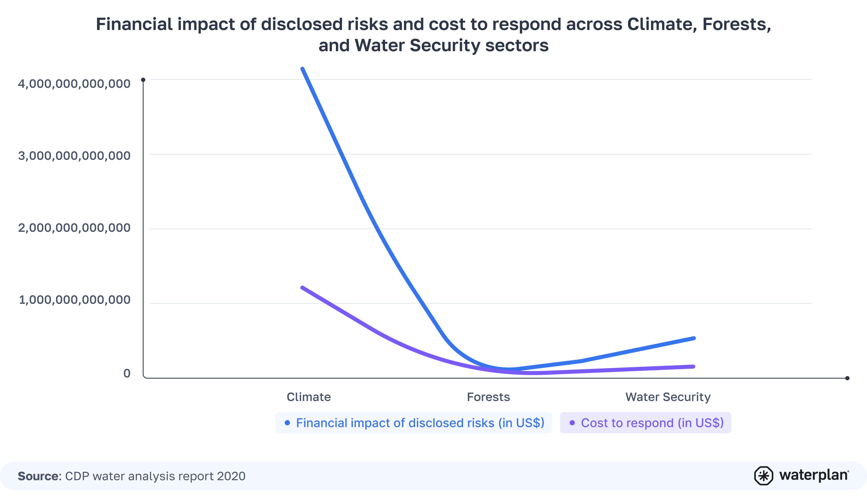Select the Forests x-axis label
Viewport: 867px width, 504px height.
(x=488, y=397)
